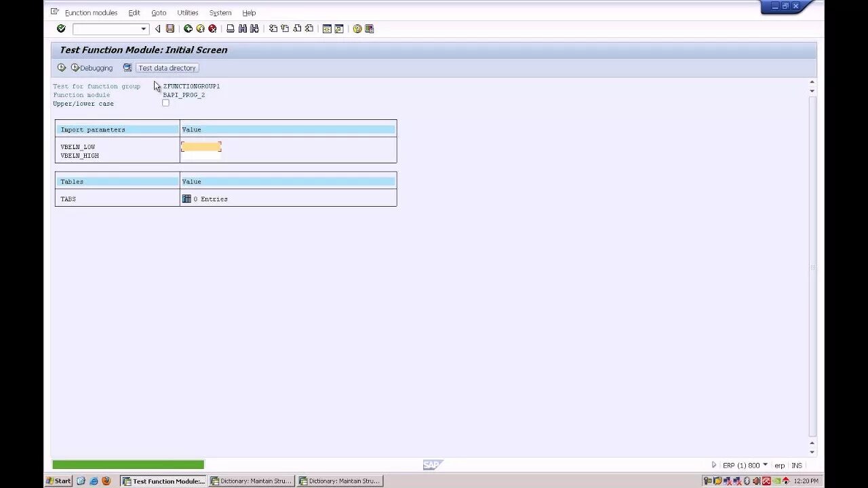
Task: Open the Function modules menu
Action: tap(90, 12)
